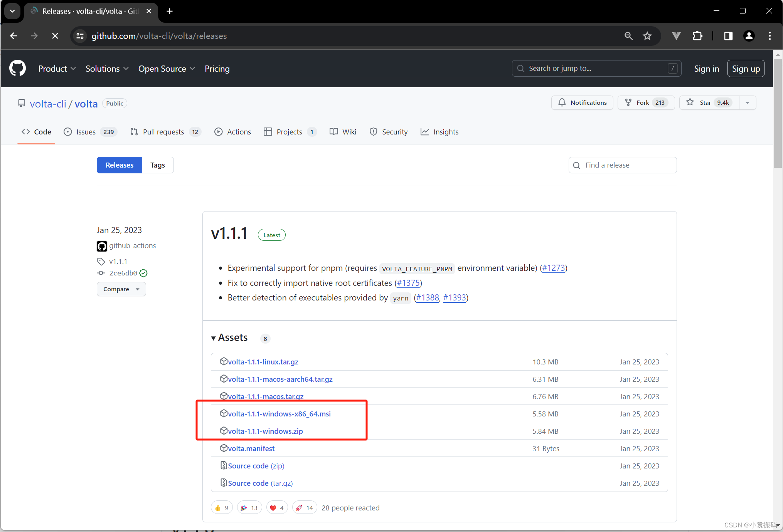The image size is (783, 532).
Task: Open the Pull requests tab
Action: coord(166,132)
